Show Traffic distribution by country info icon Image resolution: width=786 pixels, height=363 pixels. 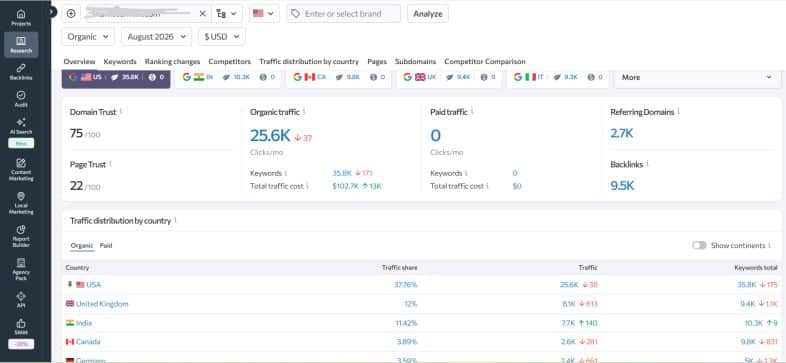175,220
